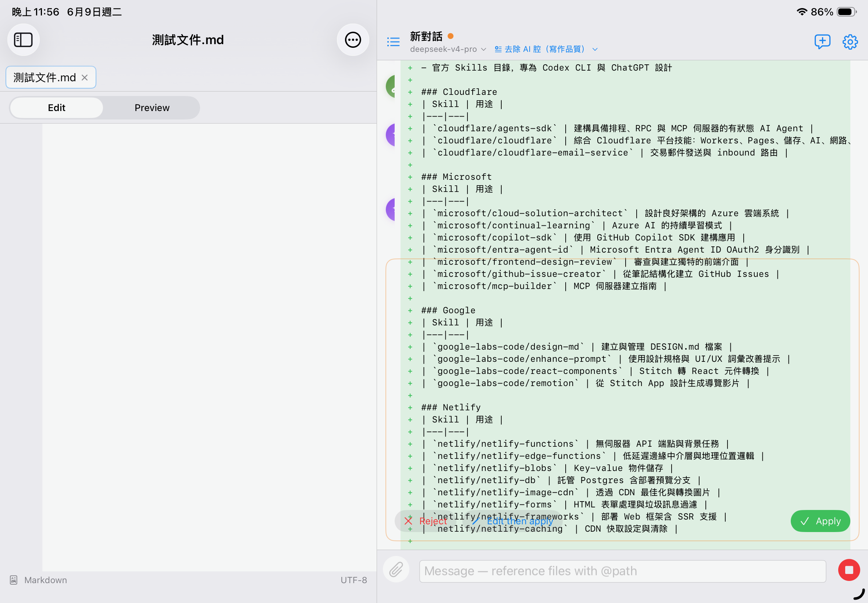868x603 pixels.
Task: Focus the Message input field
Action: [x=622, y=571]
